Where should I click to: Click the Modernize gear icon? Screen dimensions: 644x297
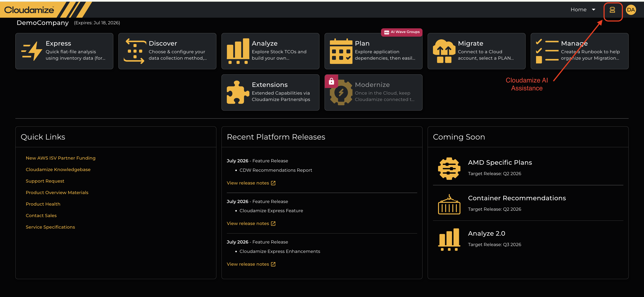(341, 92)
